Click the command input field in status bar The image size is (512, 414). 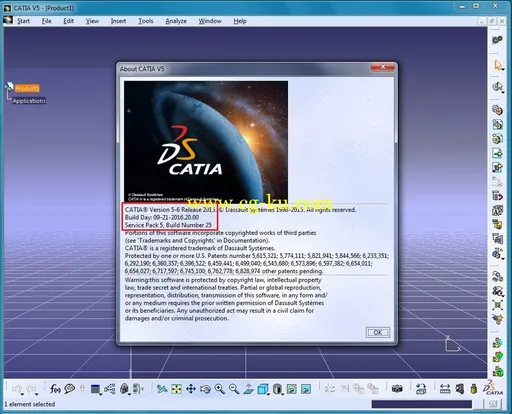[x=422, y=404]
